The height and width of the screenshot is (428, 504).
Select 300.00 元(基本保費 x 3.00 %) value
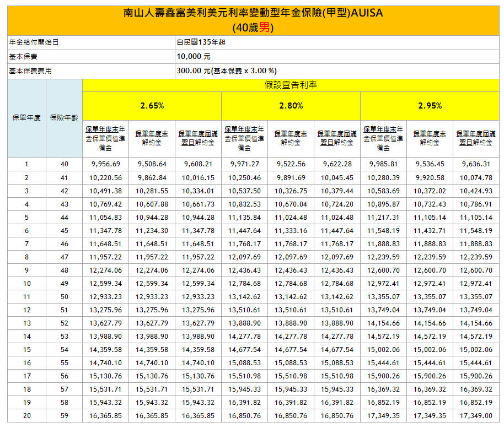pos(227,71)
